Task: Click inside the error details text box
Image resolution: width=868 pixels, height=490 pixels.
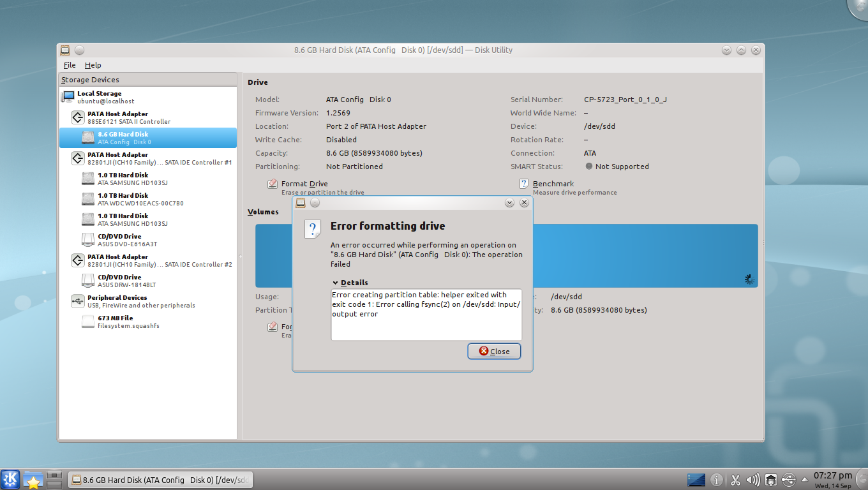Action: click(x=426, y=315)
